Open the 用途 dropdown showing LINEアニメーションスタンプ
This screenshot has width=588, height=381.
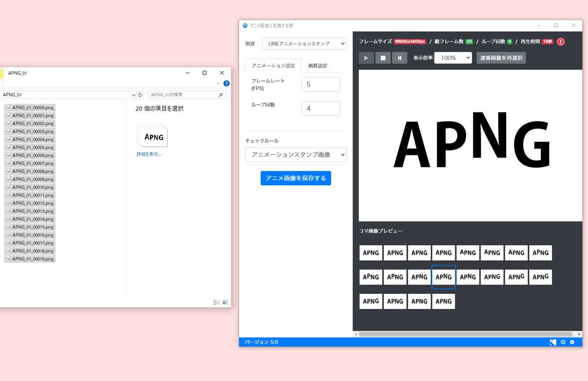point(304,43)
